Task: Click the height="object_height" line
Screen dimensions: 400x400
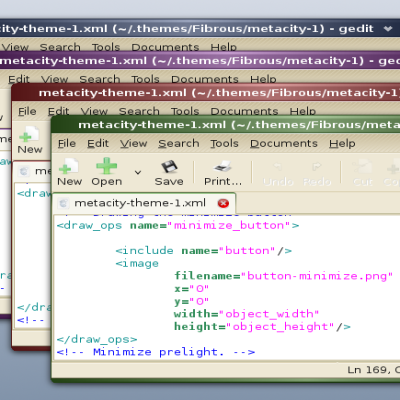Action: tap(262, 327)
